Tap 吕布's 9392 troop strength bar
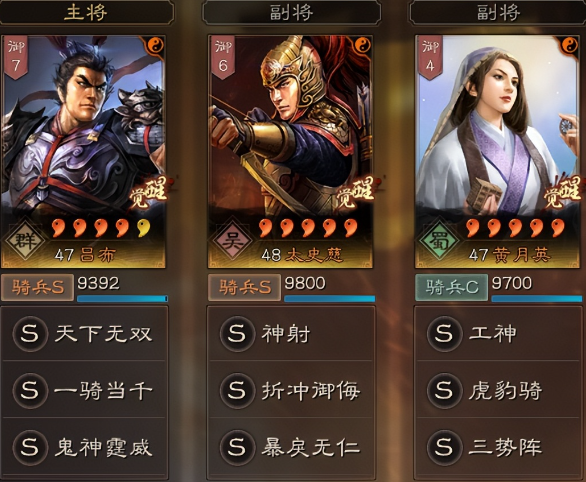586x482 pixels. (x=122, y=299)
